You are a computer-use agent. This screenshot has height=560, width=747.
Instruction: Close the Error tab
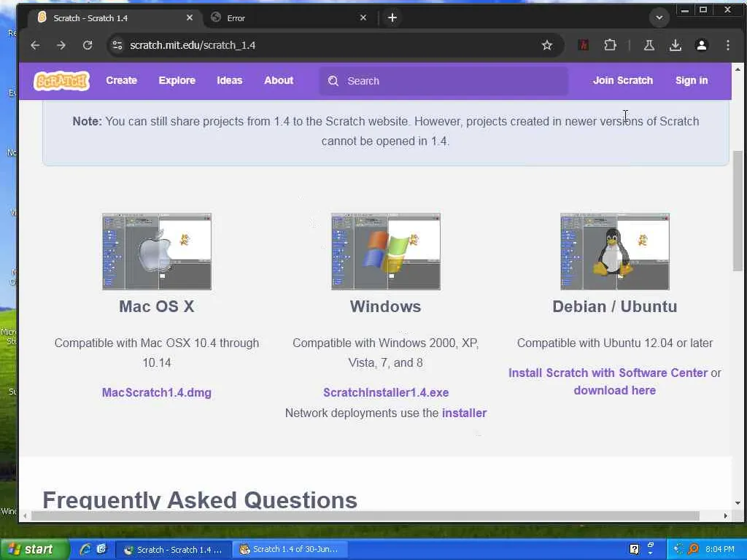363,17
